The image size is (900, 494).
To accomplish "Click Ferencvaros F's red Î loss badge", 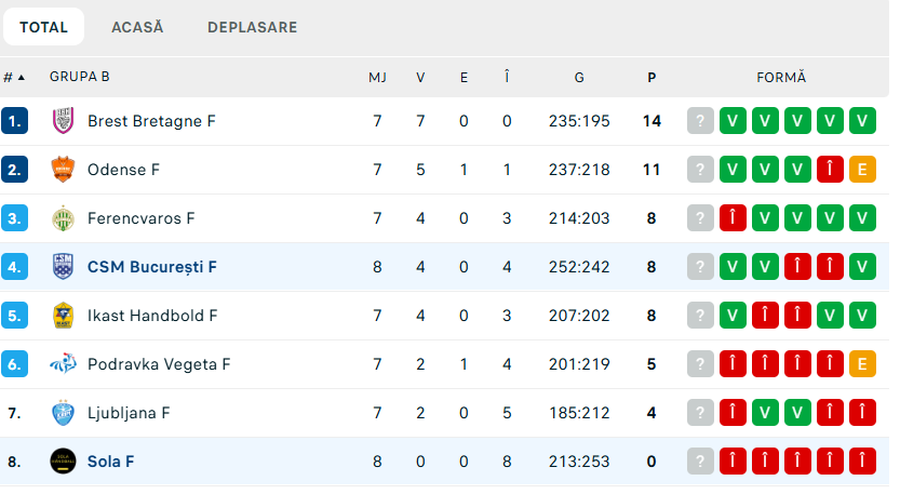I will pyautogui.click(x=733, y=218).
